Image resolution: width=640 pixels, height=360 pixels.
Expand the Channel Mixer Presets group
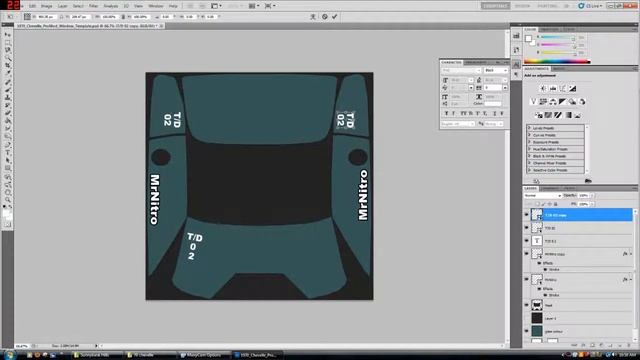coord(529,163)
